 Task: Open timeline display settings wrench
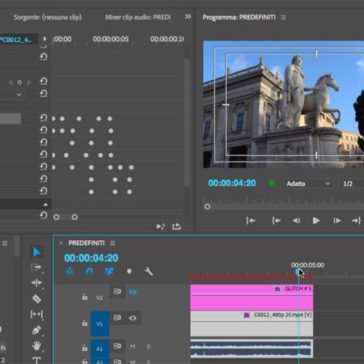pyautogui.click(x=149, y=272)
